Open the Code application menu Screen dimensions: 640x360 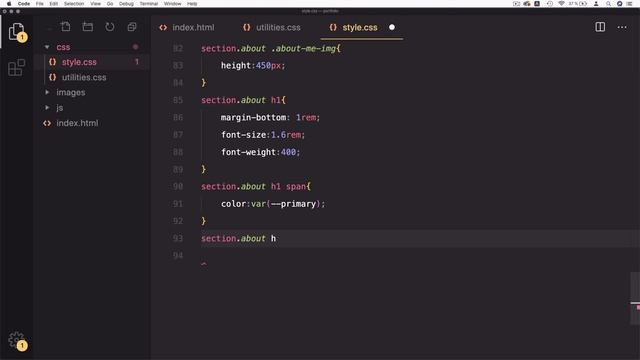tap(24, 4)
